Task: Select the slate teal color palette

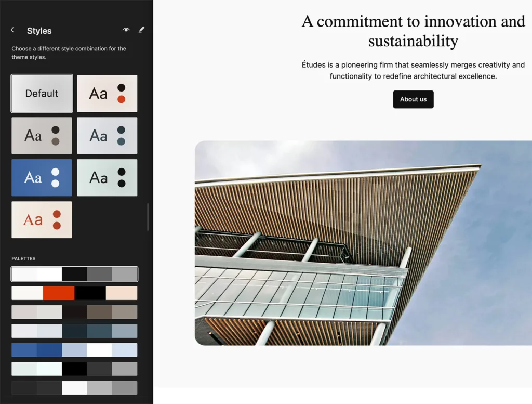Action: [74, 331]
